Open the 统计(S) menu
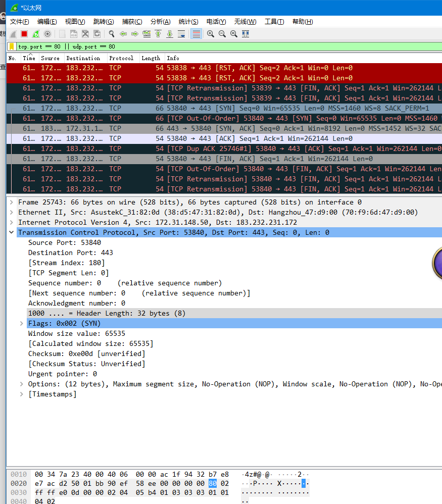The image size is (442, 504). [x=188, y=22]
